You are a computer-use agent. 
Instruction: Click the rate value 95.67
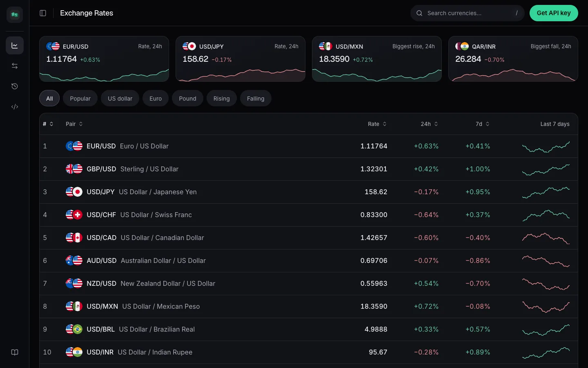(378, 352)
